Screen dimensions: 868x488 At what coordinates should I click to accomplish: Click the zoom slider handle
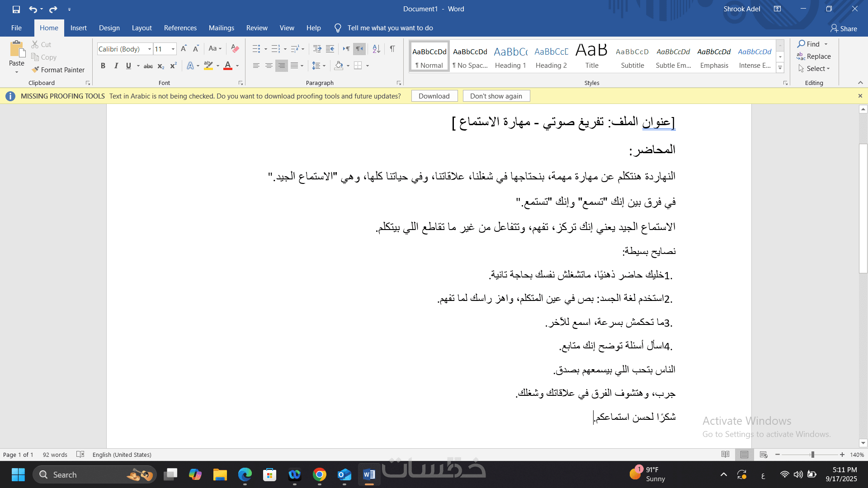(x=812, y=455)
